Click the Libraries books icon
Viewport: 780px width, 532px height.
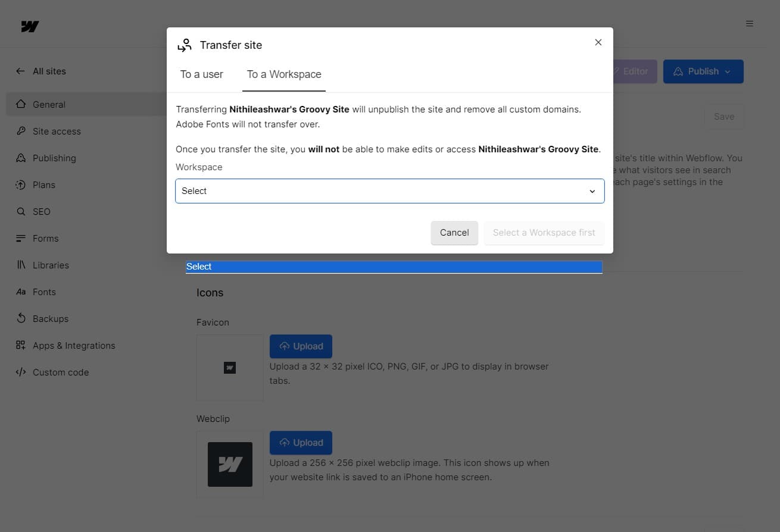coord(21,265)
